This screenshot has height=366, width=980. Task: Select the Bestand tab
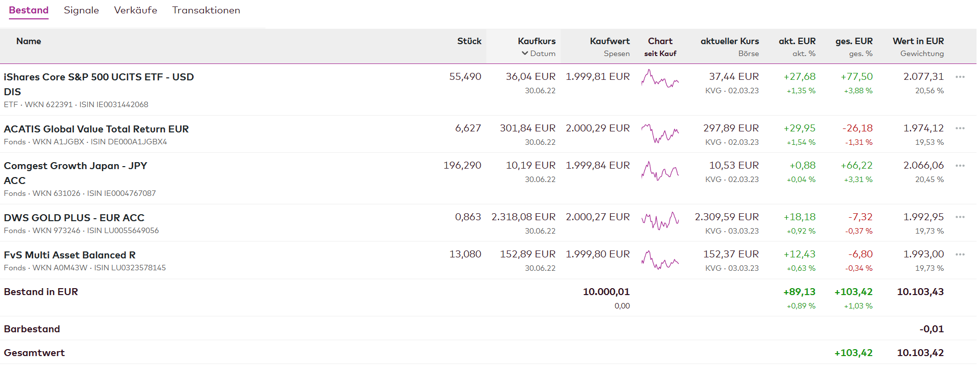(x=29, y=10)
